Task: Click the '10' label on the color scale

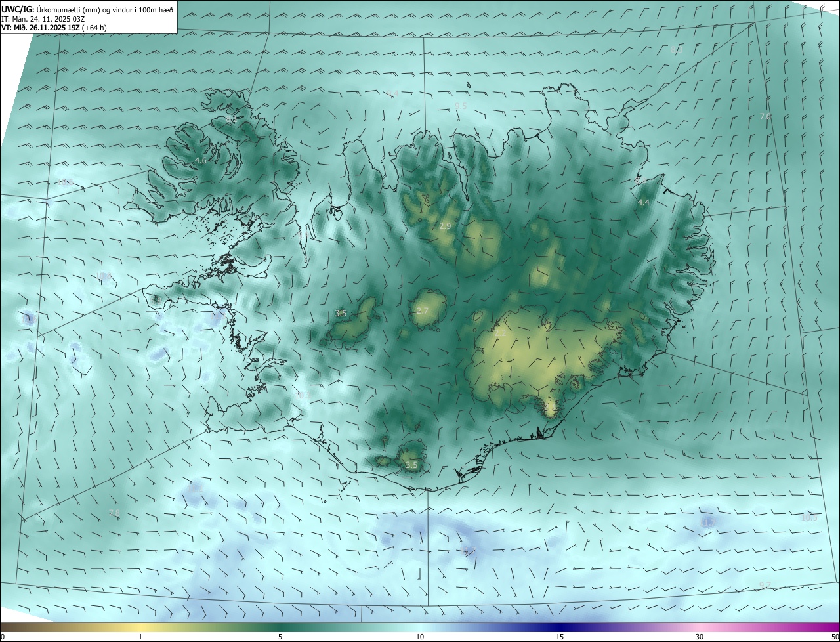Action: (x=420, y=637)
